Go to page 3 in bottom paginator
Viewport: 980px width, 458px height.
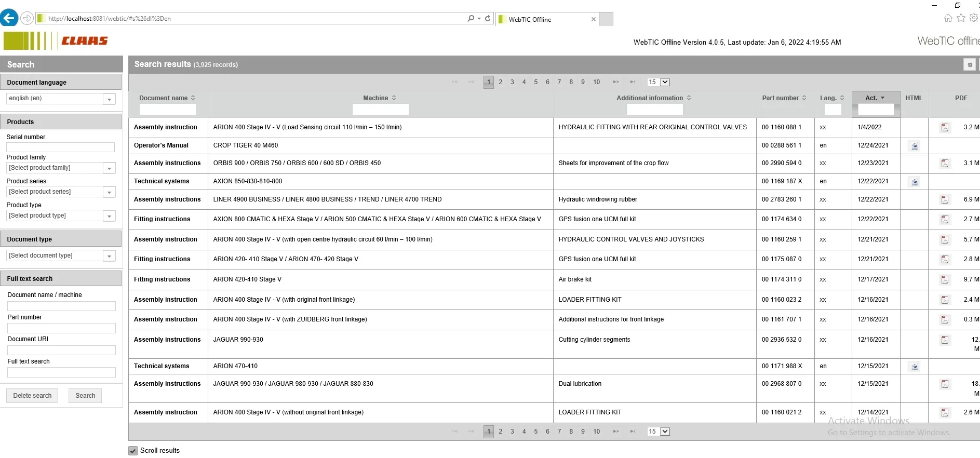coord(513,432)
